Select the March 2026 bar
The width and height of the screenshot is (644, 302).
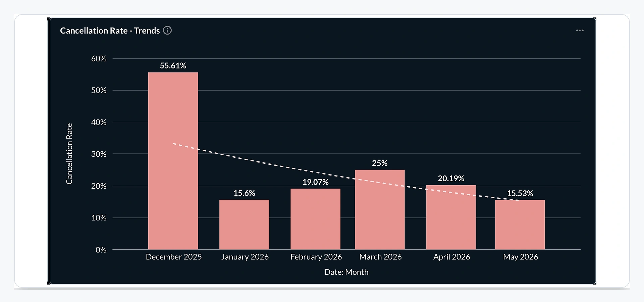click(380, 209)
